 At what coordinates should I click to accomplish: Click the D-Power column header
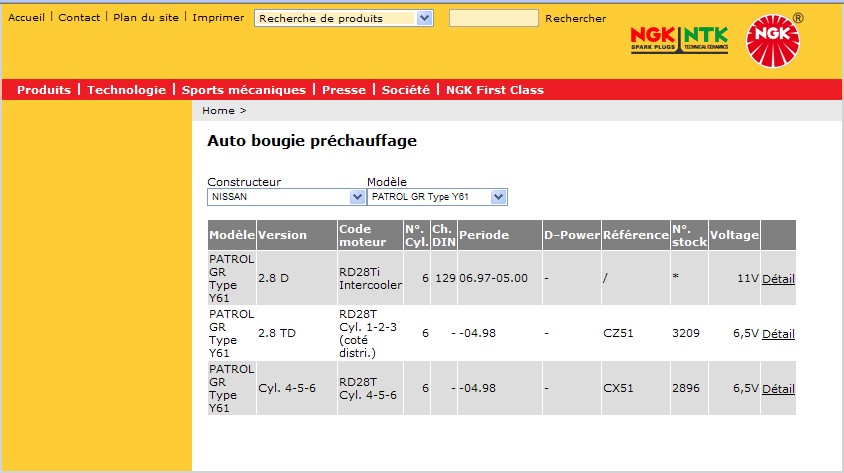point(572,235)
